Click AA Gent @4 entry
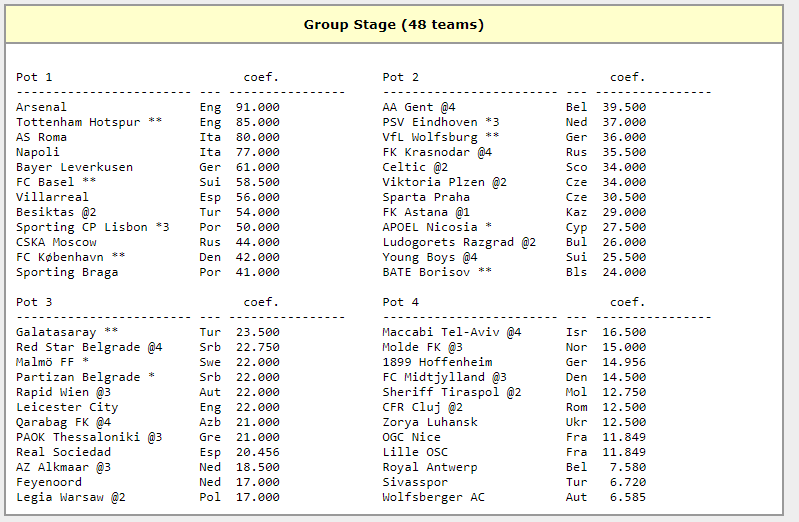 (419, 107)
